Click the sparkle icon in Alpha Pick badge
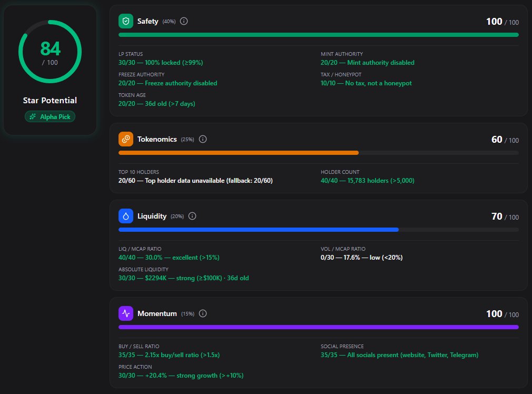 click(x=33, y=117)
